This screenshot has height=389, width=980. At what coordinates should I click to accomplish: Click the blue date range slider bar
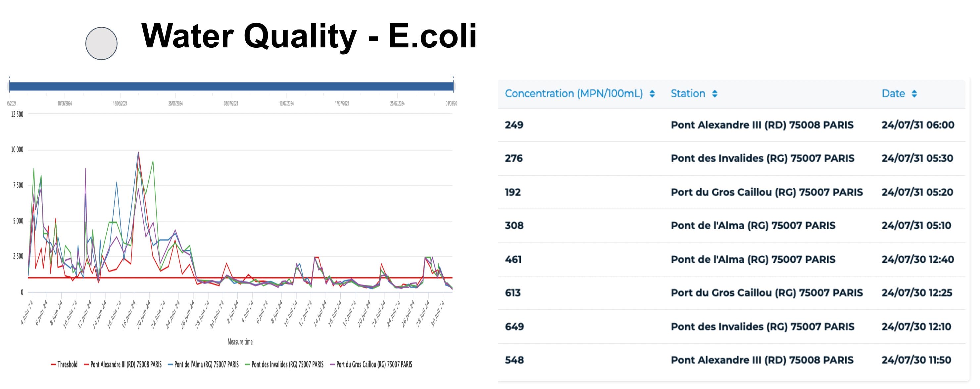pyautogui.click(x=231, y=86)
